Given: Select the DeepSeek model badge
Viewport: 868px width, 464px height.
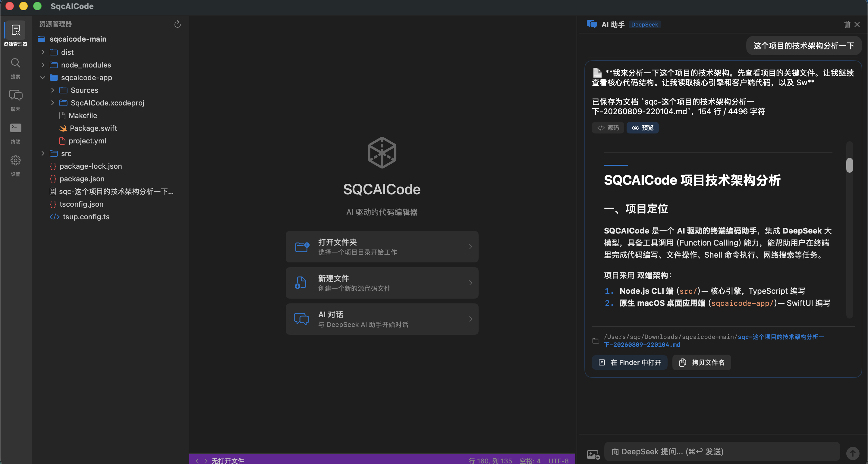Looking at the screenshot, I should (644, 24).
